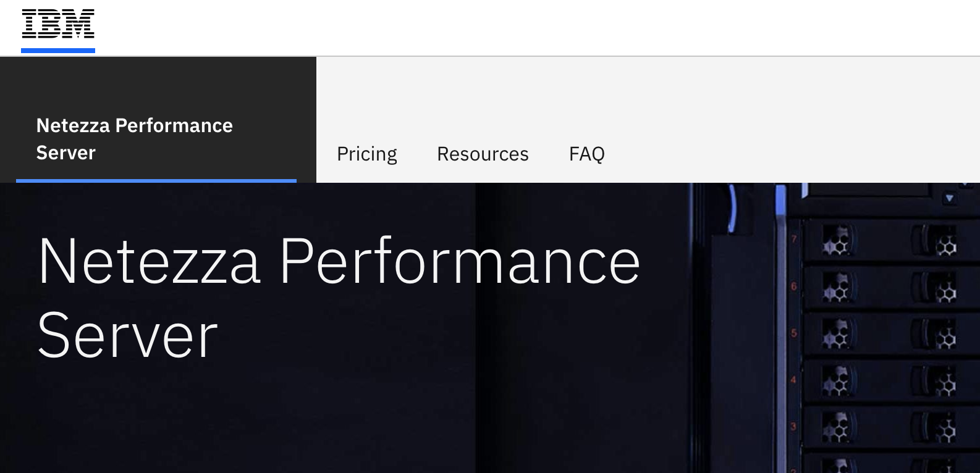Click the left drive bay in slot 7

[838, 242]
